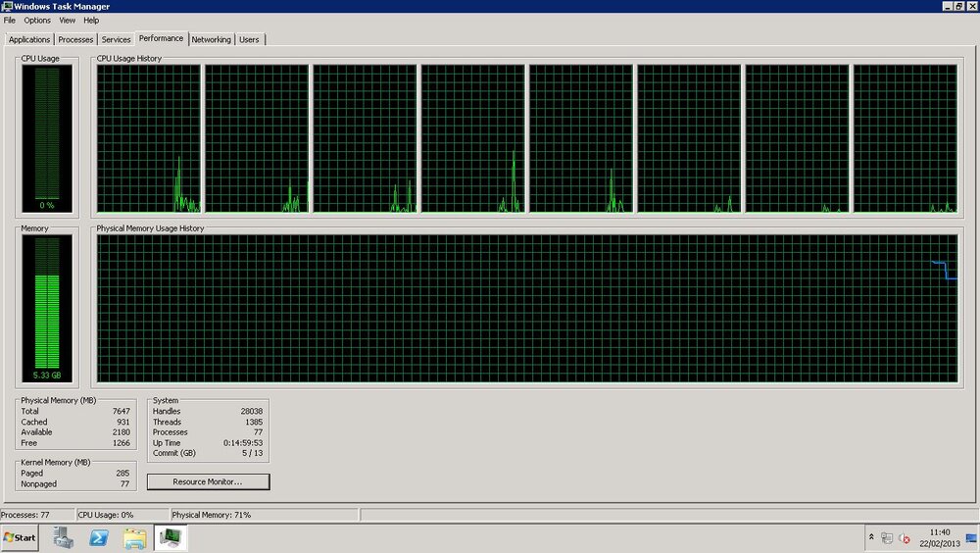Screen dimensions: 980x553
Task: Click the Up Time value 0:14:59:53
Action: click(243, 443)
